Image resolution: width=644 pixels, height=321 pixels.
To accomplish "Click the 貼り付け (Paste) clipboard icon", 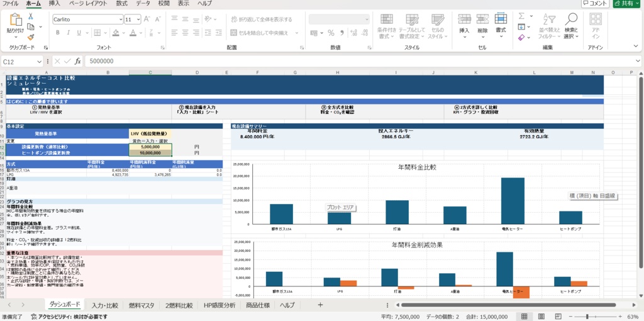I will [16, 21].
